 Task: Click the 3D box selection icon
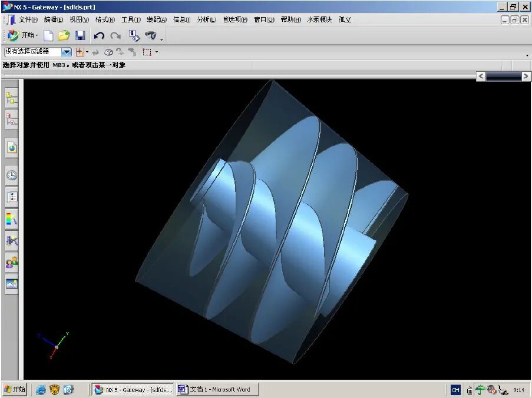tap(108, 52)
